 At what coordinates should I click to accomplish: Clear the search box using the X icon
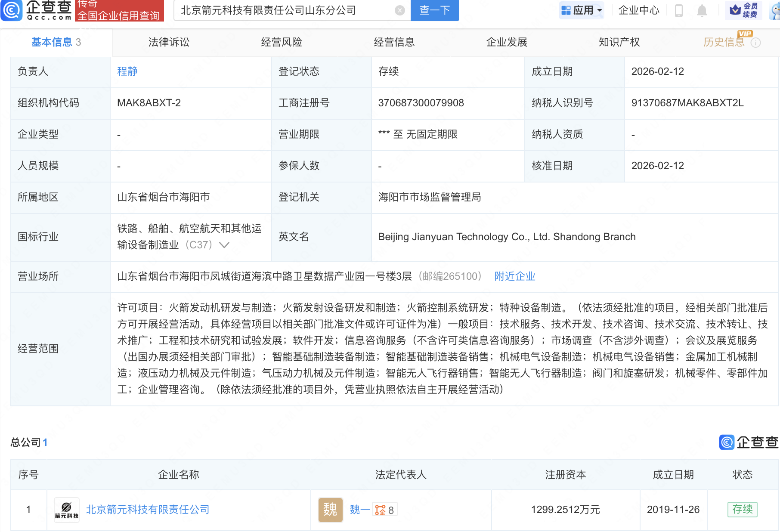[x=399, y=10]
